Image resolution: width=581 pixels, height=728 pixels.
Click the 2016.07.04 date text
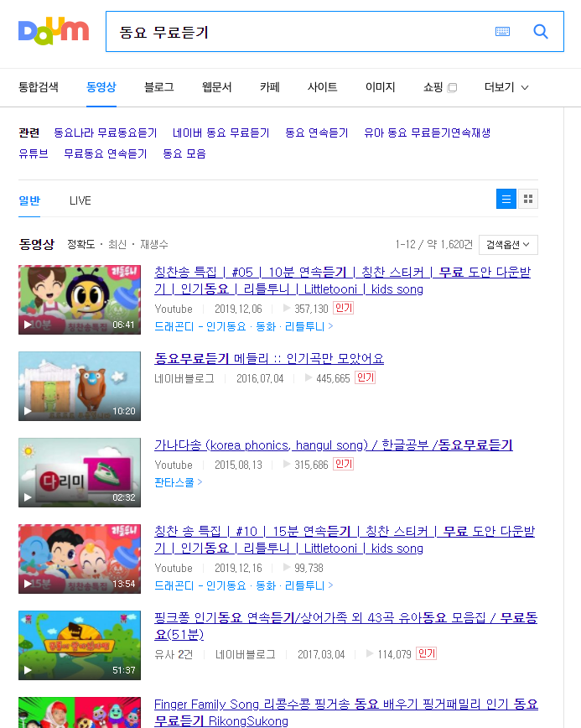[260, 378]
